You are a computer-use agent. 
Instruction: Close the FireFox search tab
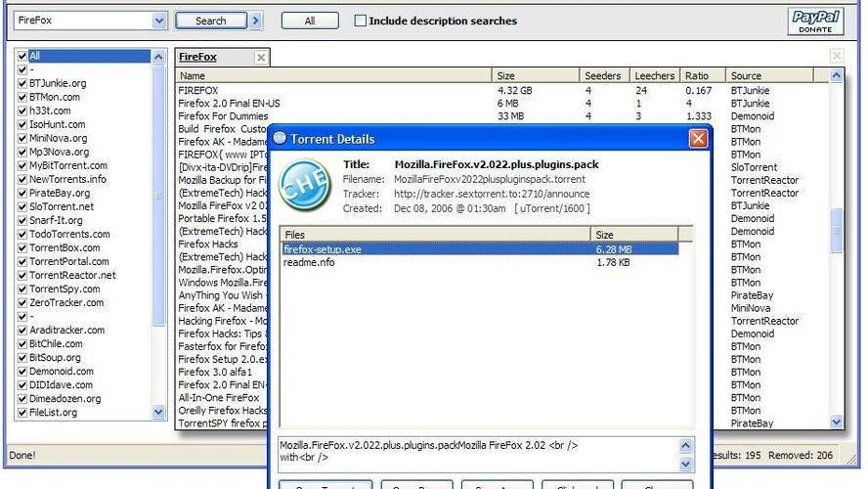coord(261,57)
